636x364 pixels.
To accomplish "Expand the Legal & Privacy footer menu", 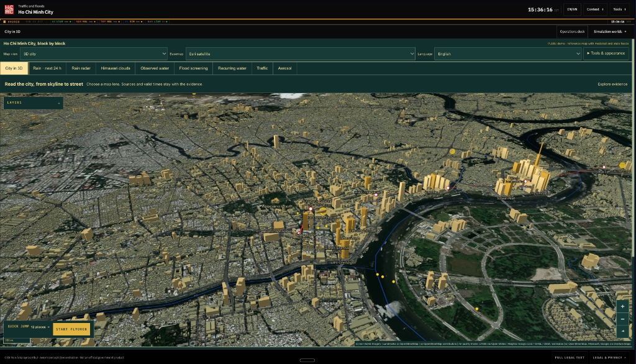I will point(609,358).
